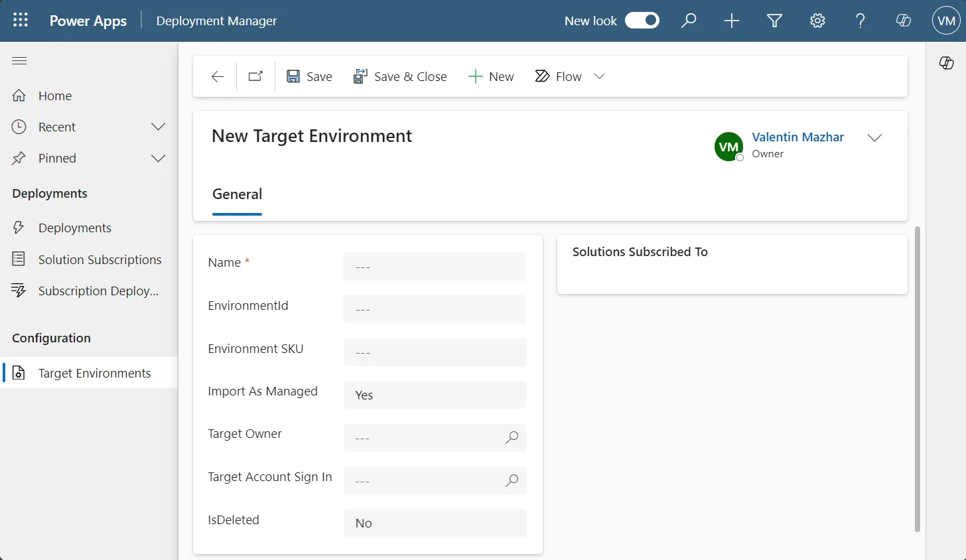Click the Target Environments page icon
The width and height of the screenshot is (966, 560).
[19, 373]
